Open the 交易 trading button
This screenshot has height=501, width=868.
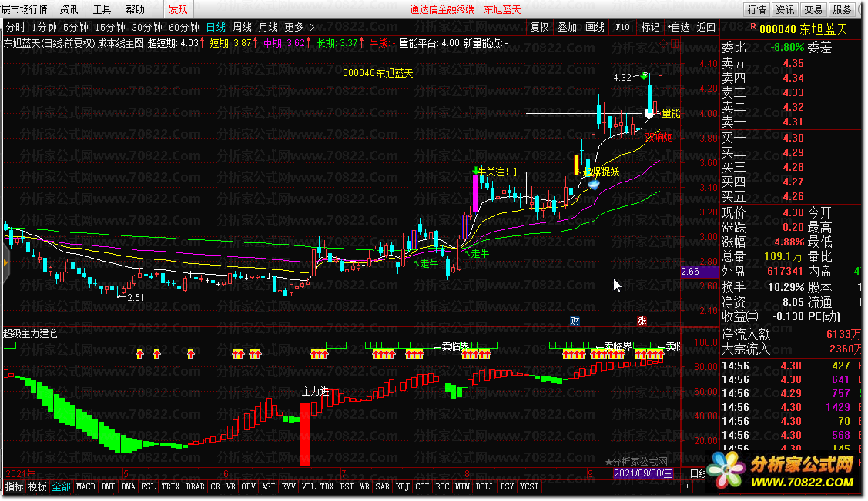tap(813, 9)
